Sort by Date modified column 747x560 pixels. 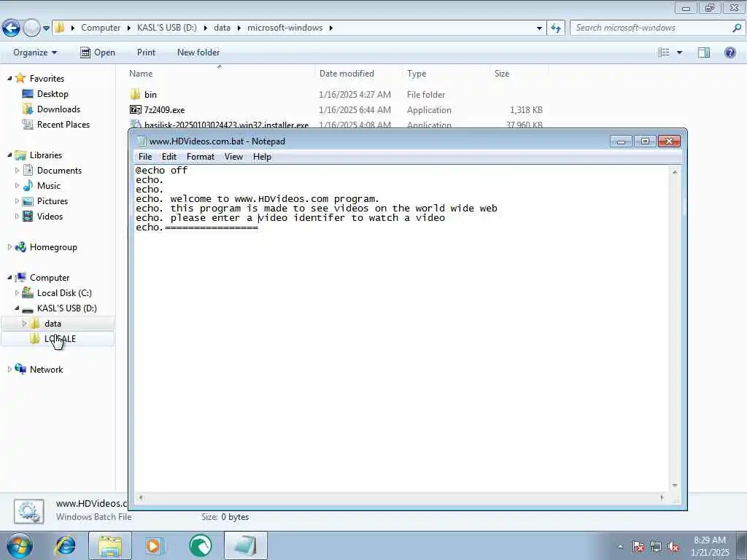[x=347, y=74]
